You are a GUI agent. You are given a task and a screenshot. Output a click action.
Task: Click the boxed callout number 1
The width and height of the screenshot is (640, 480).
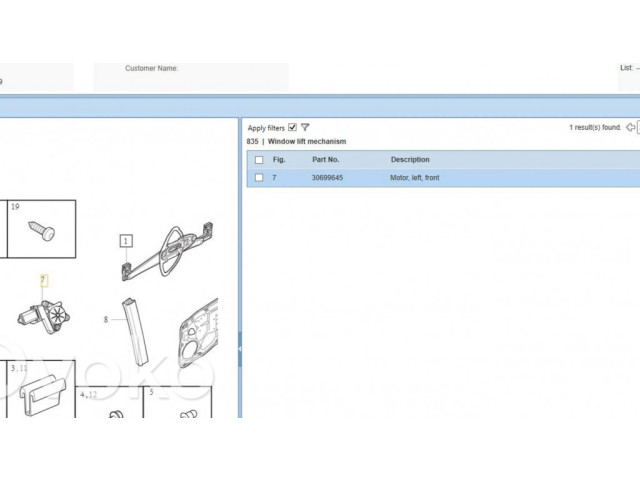(x=126, y=240)
